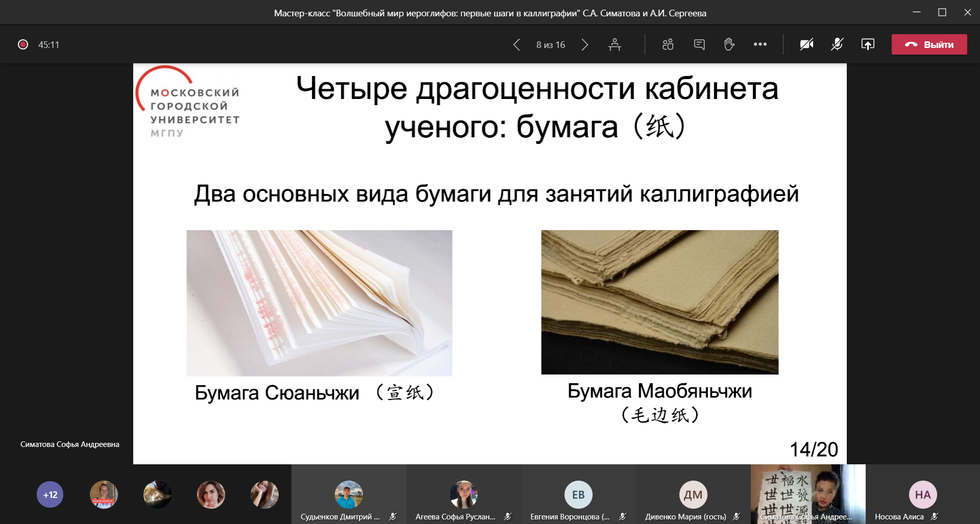
Task: Leave the meeting with Выйти
Action: 929,44
